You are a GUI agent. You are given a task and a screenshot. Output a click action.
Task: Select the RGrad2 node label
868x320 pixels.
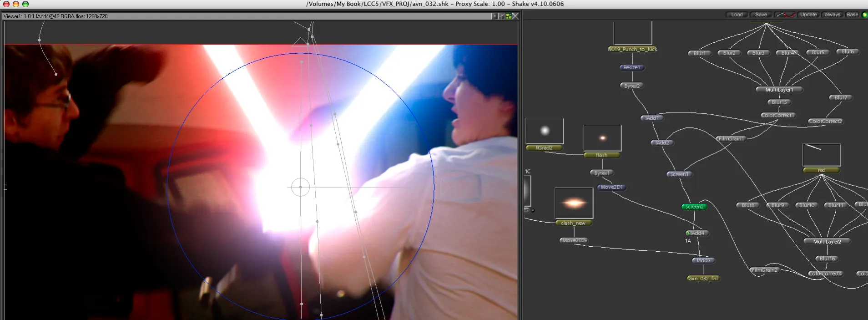(x=544, y=147)
